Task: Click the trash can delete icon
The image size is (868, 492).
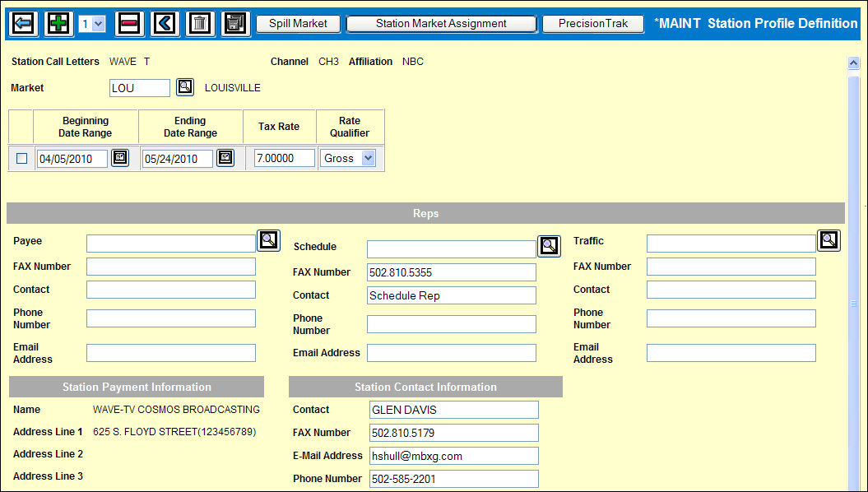Action: 201,24
